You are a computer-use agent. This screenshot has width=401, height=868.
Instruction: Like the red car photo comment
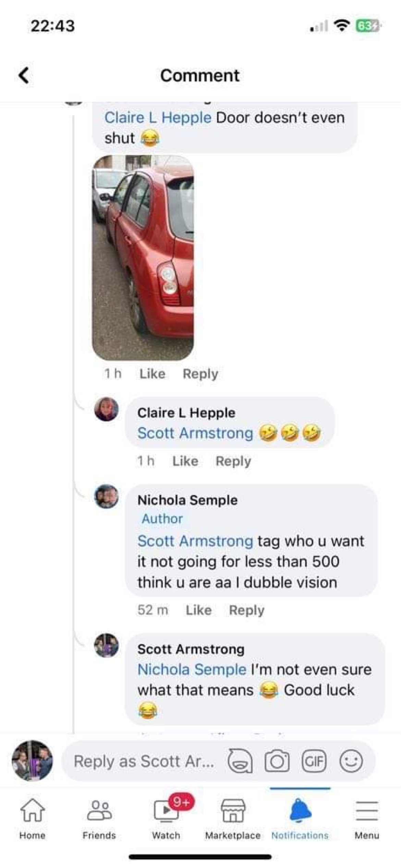pyautogui.click(x=152, y=374)
